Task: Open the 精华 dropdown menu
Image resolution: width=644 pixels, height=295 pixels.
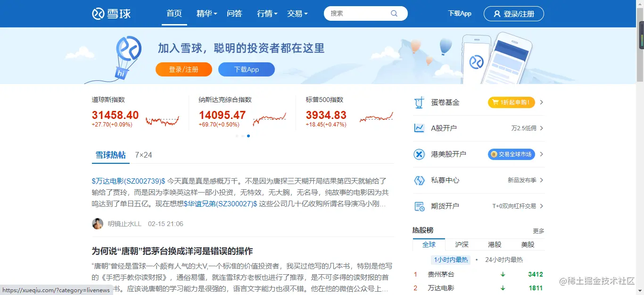Action: 206,14
